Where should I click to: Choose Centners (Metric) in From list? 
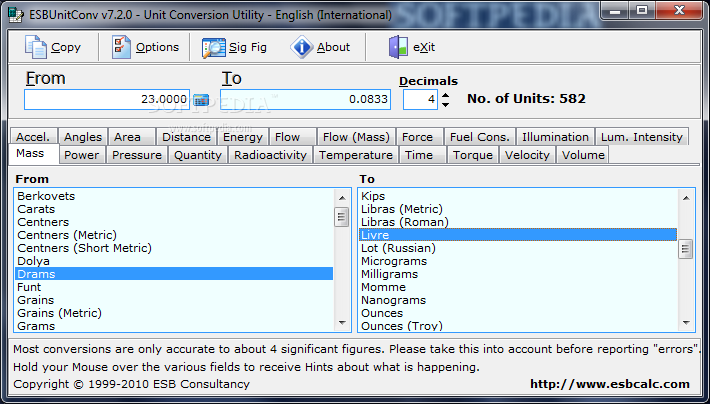coord(174,235)
